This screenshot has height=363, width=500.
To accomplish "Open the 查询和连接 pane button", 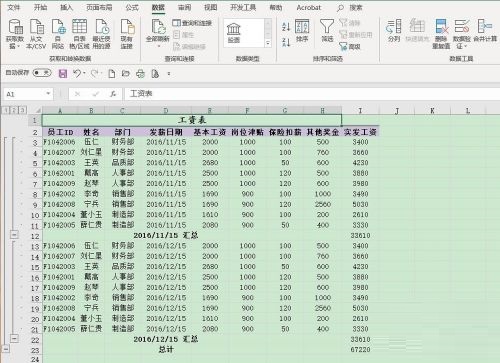I will (x=192, y=23).
